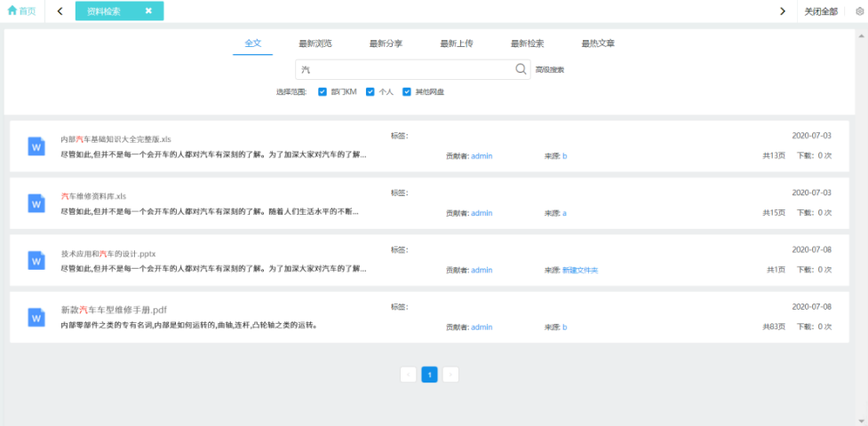Toggle the 个人 scope checkbox
Viewport: 868px width, 426px height.
[x=370, y=91]
